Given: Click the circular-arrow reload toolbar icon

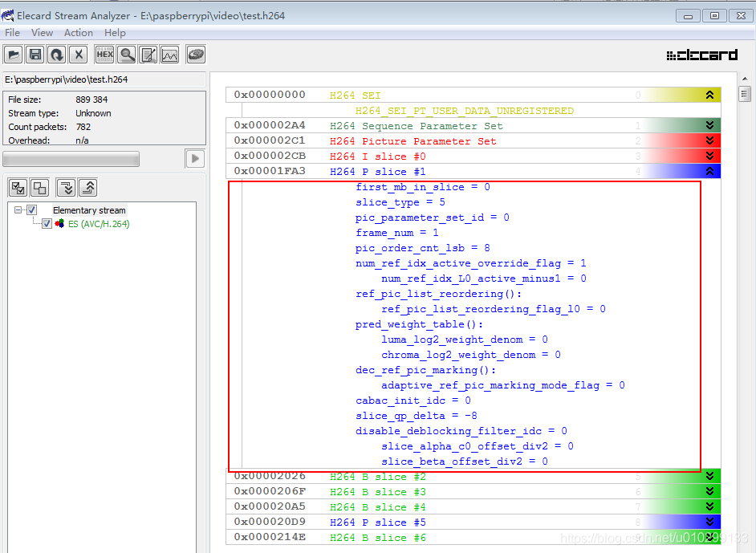Looking at the screenshot, I should point(57,55).
